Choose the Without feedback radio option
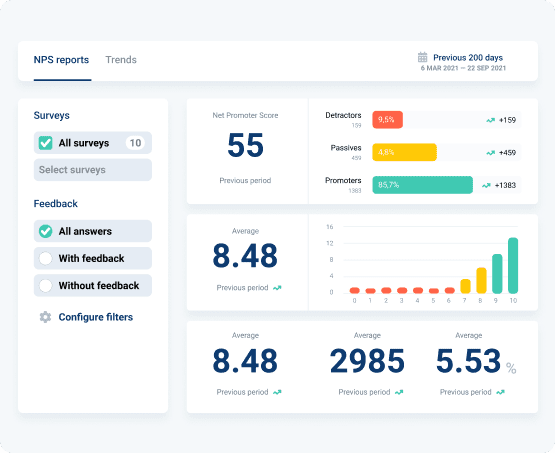The height and width of the screenshot is (453, 555). pos(46,286)
